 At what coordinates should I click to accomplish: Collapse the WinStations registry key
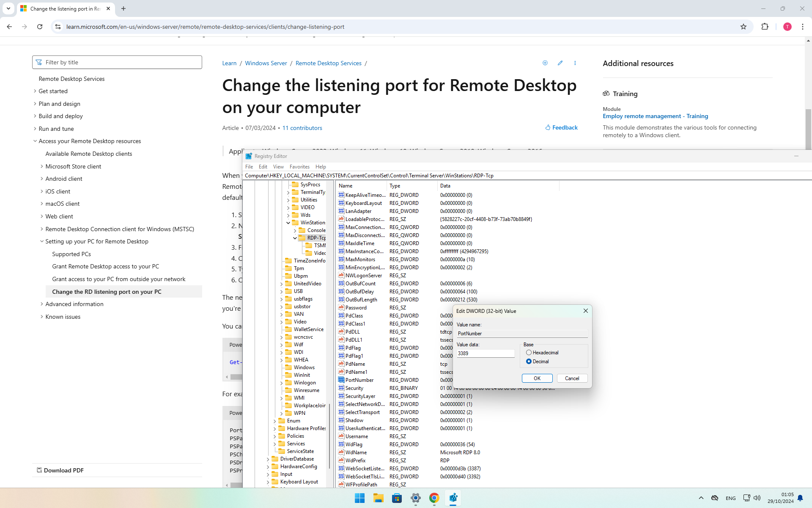tap(288, 223)
